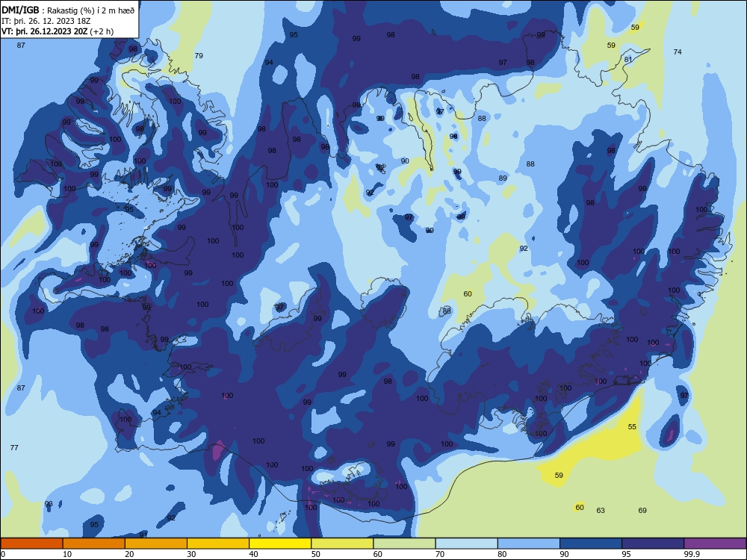
Task: Select the 30–40 legend color block
Action: click(x=218, y=544)
